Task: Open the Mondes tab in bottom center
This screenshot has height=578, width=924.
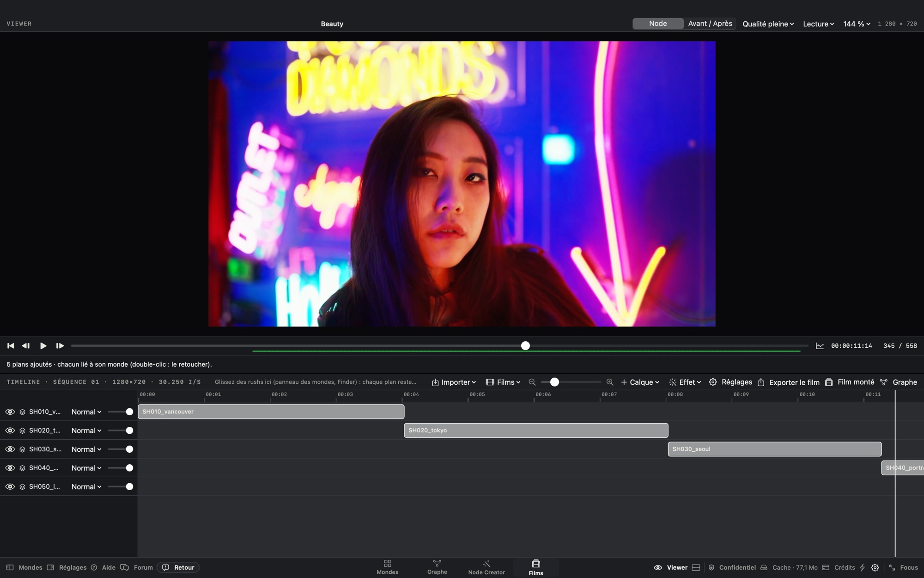Action: (387, 567)
